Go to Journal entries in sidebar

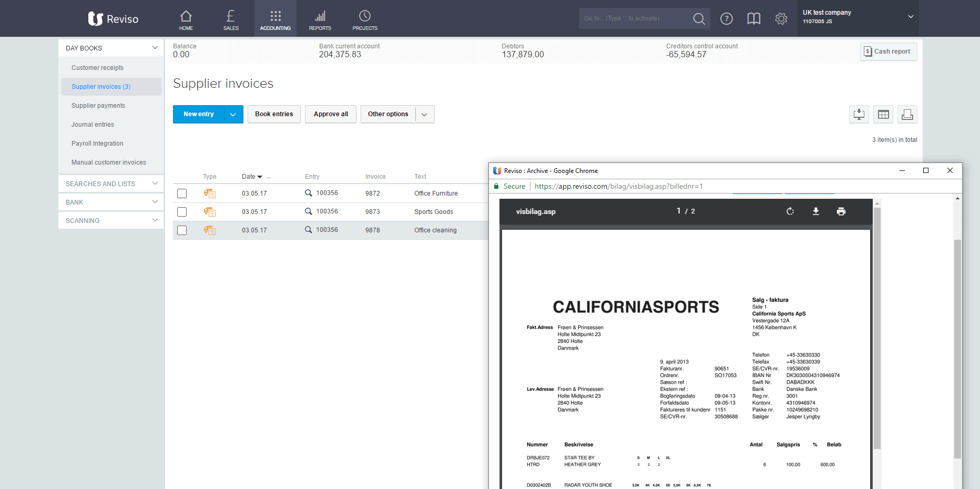pos(93,125)
